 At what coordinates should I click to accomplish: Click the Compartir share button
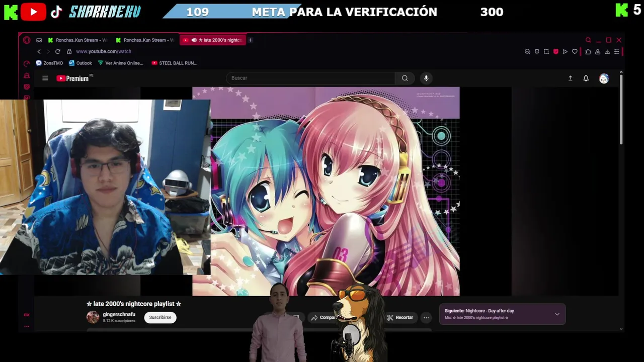coord(324,317)
